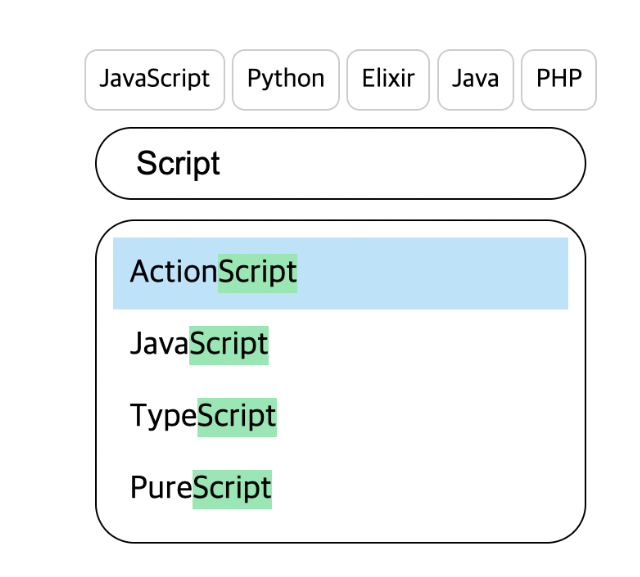Choose JavaScript from the suggestion list
Screen dimensions: 640x577
[340, 345]
